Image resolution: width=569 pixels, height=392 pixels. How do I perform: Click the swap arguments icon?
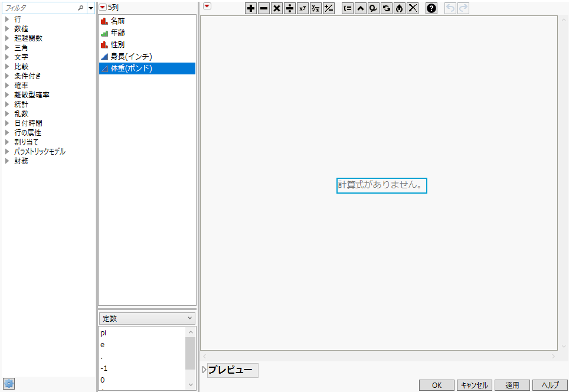tap(387, 9)
